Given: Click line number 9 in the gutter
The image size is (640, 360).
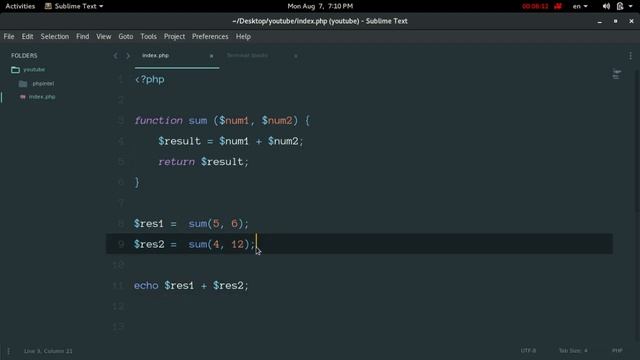Looking at the screenshot, I should tap(121, 244).
